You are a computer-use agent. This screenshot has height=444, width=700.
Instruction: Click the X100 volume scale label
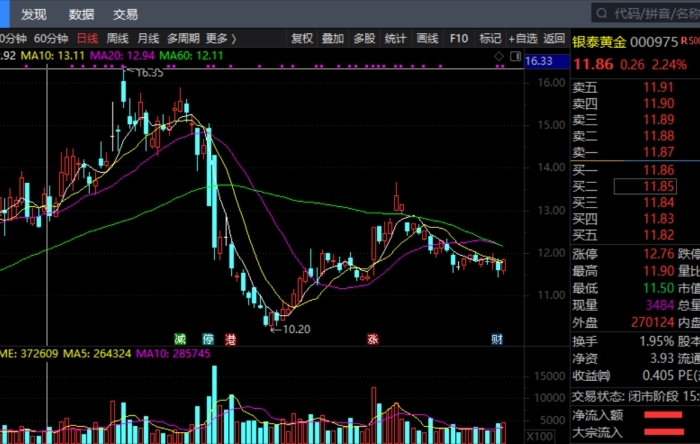(540, 436)
